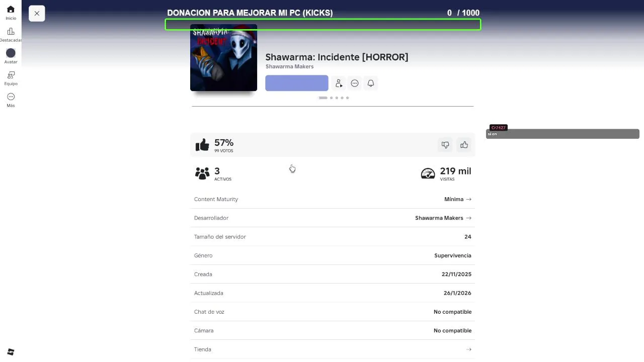Select the last carousel page dot
The image size is (644, 362).
[347, 98]
